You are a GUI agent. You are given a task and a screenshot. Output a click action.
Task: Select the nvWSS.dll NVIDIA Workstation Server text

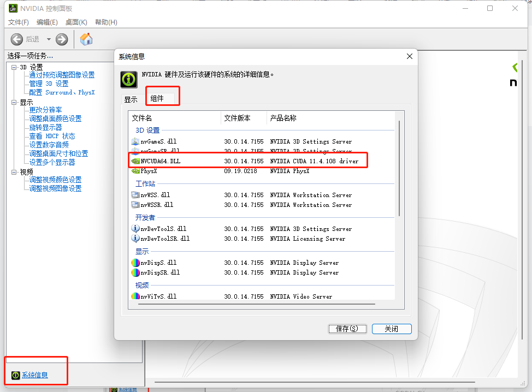click(311, 195)
